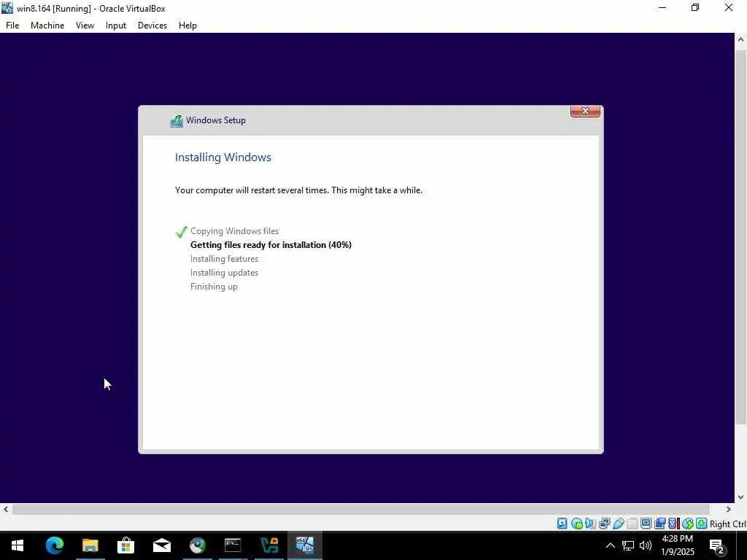
Task: Close the Windows Setup dialog
Action: coord(585,111)
